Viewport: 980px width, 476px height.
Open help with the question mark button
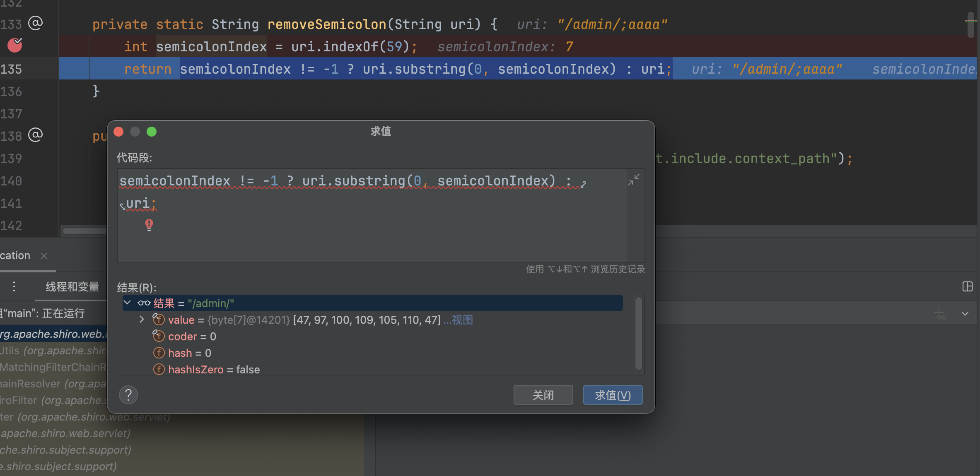point(128,395)
